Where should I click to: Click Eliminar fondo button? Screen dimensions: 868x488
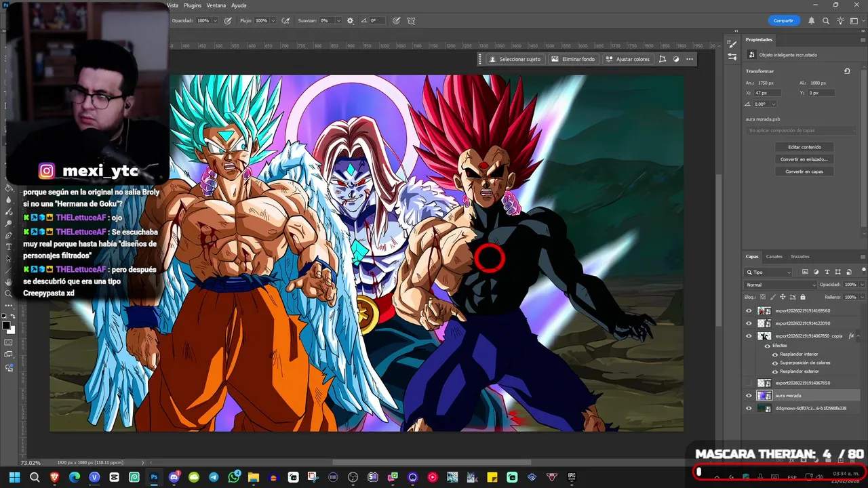pyautogui.click(x=573, y=59)
